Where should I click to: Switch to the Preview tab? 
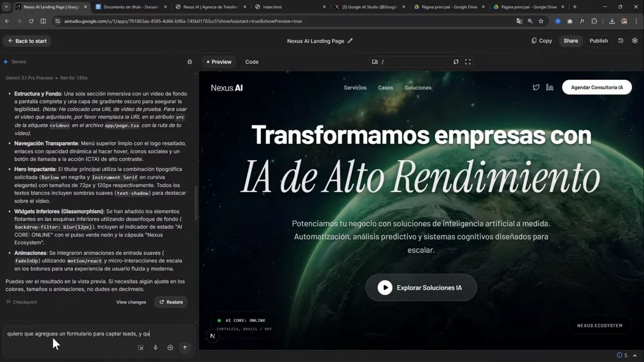click(219, 62)
